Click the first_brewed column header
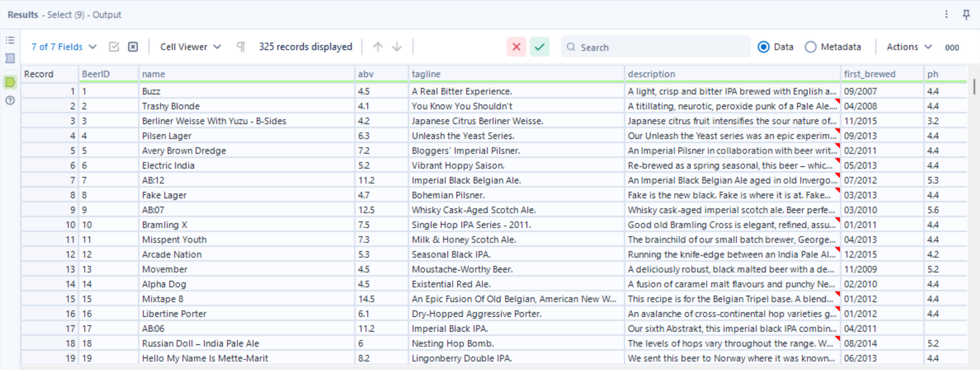The height and width of the screenshot is (370, 980). click(x=882, y=74)
